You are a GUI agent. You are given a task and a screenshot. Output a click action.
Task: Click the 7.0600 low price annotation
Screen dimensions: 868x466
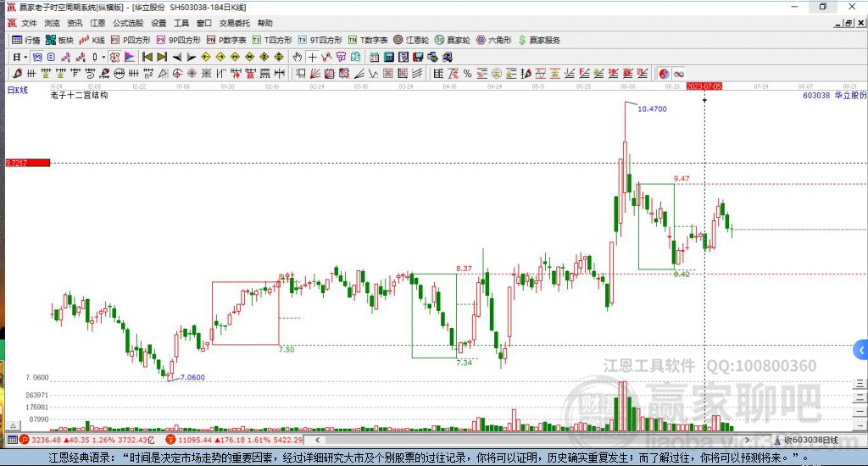[192, 377]
